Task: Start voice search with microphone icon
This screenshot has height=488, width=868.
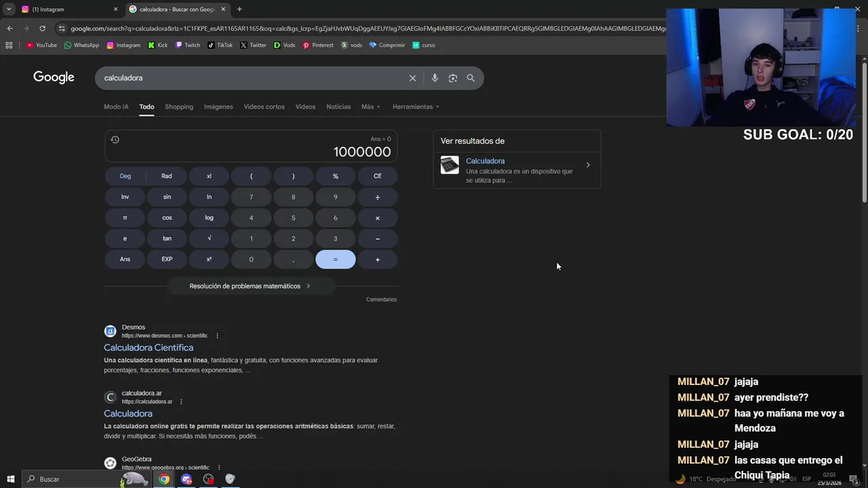Action: tap(435, 78)
